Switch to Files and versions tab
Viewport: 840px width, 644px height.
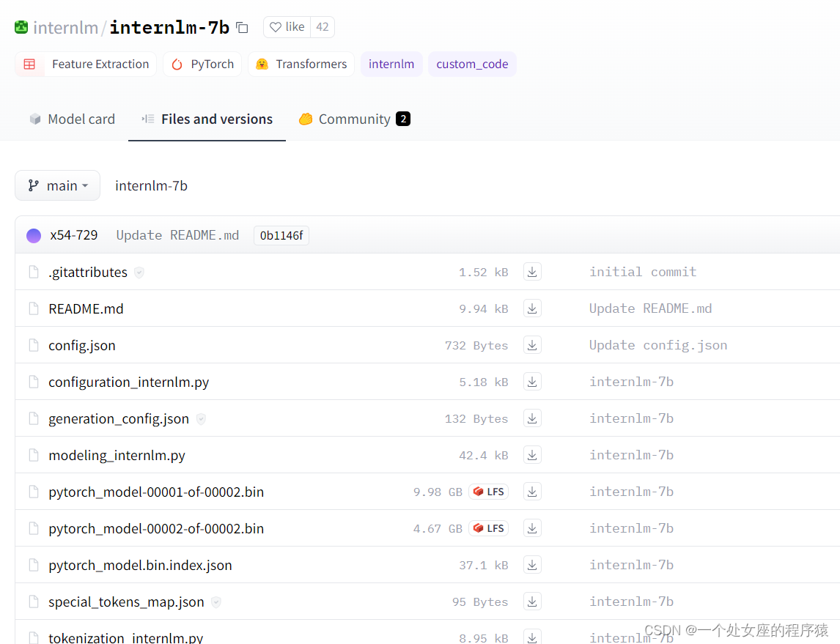(x=207, y=119)
